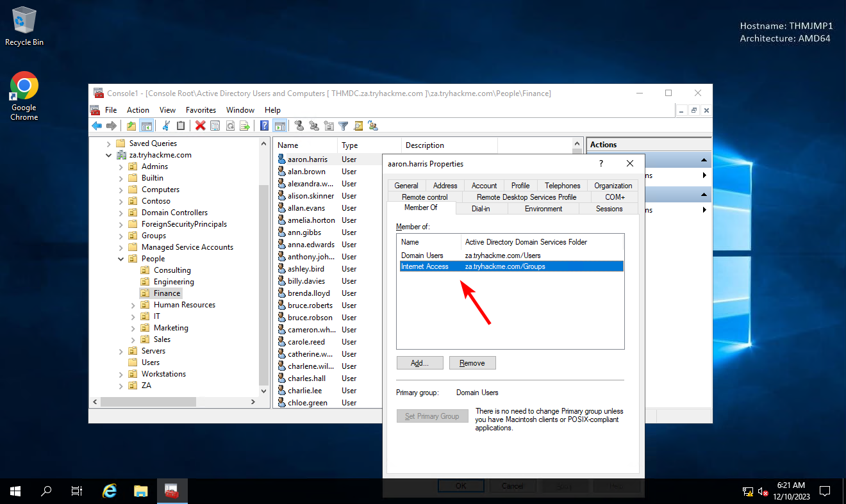Viewport: 846px width, 504px height.
Task: Select the Consulting OU in the tree
Action: 172,270
